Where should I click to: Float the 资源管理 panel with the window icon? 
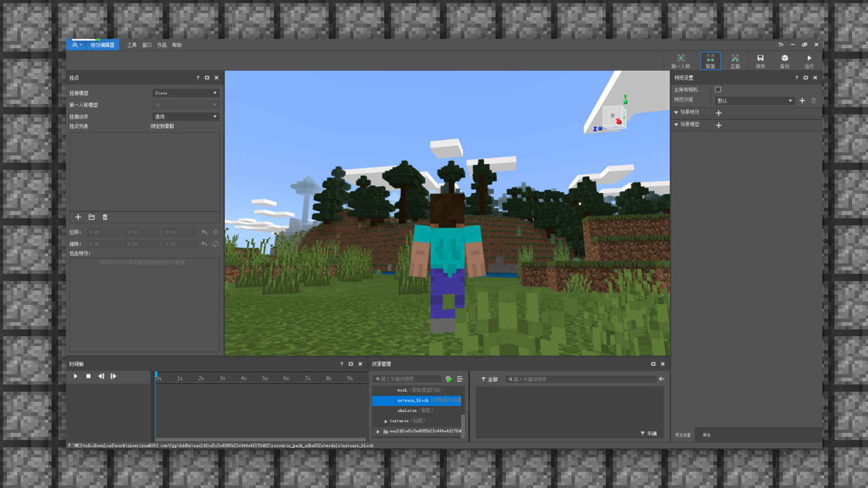[653, 364]
